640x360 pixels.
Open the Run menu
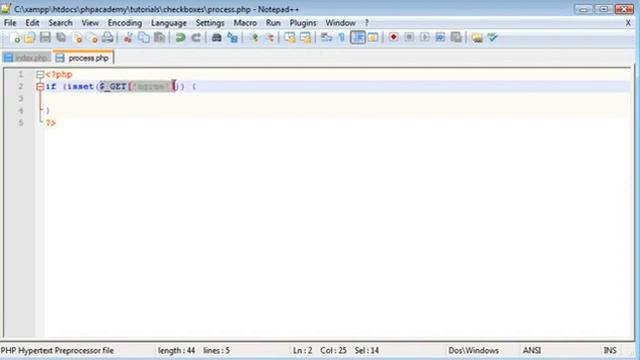(x=273, y=23)
